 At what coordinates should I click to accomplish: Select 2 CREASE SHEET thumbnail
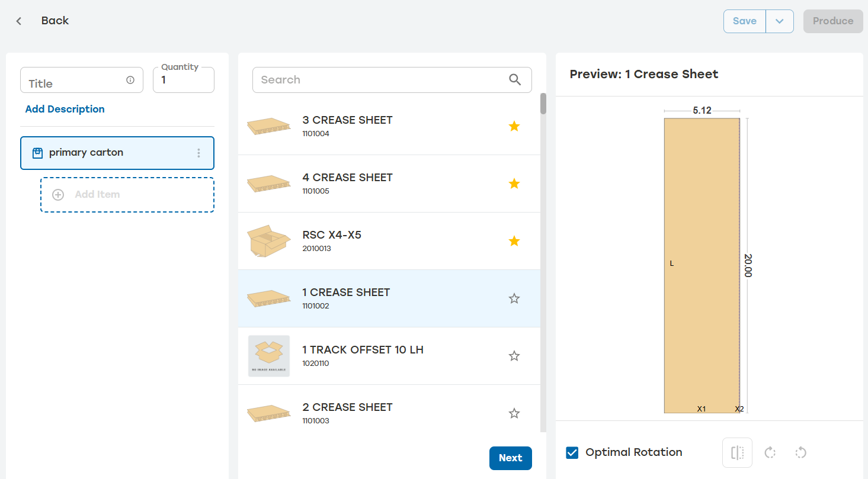pos(269,413)
